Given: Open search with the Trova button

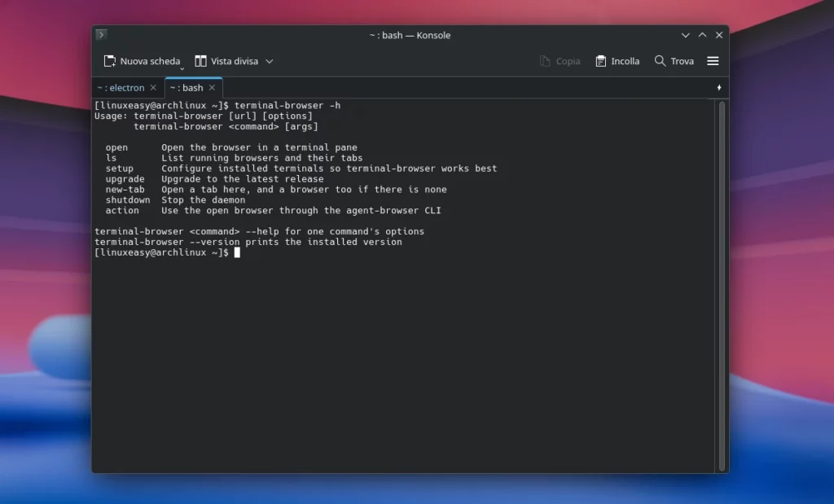Looking at the screenshot, I should pos(674,61).
